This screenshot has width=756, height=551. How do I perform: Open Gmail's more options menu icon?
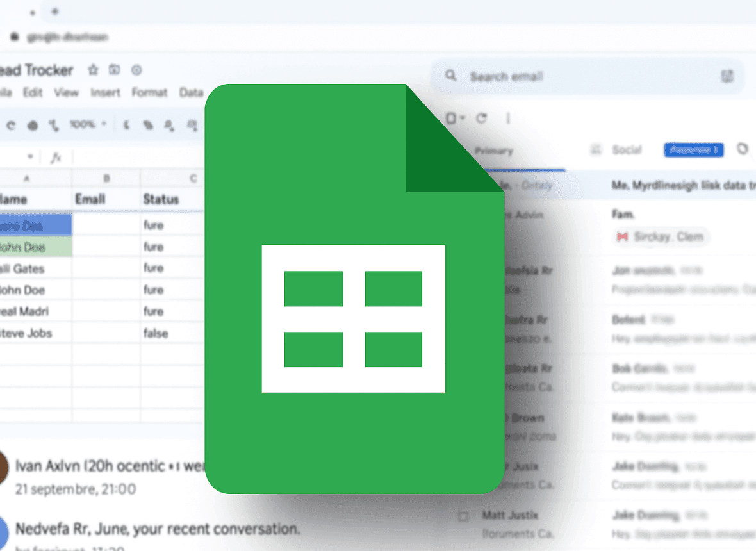click(x=507, y=118)
